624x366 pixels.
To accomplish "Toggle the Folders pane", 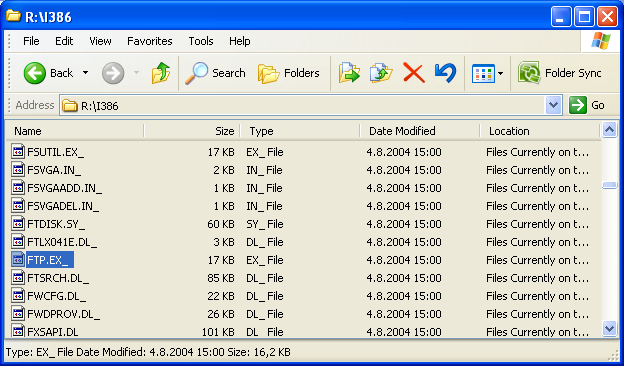I will pyautogui.click(x=289, y=73).
